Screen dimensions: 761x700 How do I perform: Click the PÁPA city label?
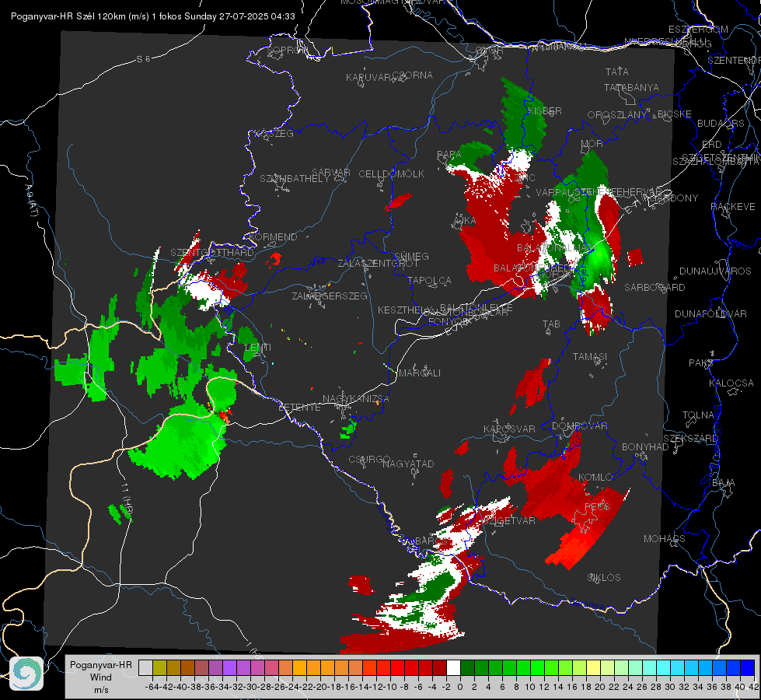[449, 155]
